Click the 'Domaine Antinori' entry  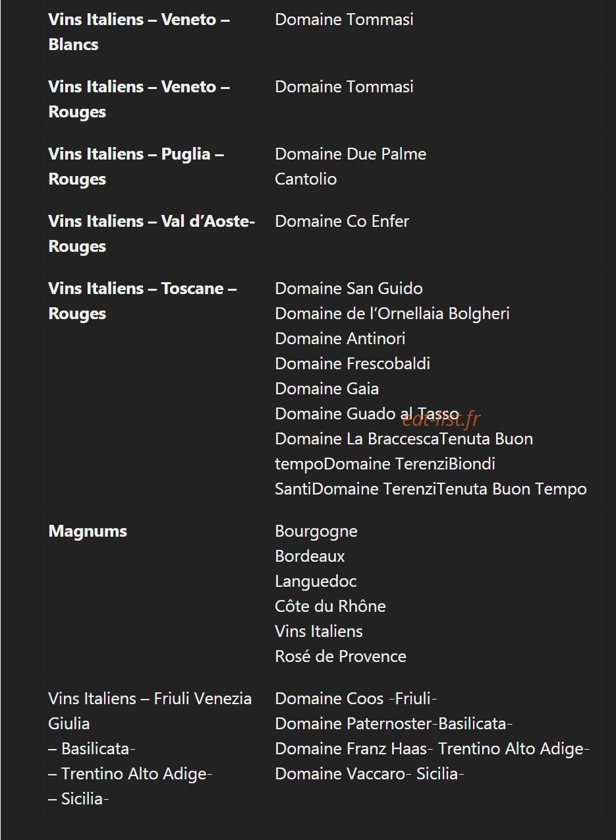point(340,339)
